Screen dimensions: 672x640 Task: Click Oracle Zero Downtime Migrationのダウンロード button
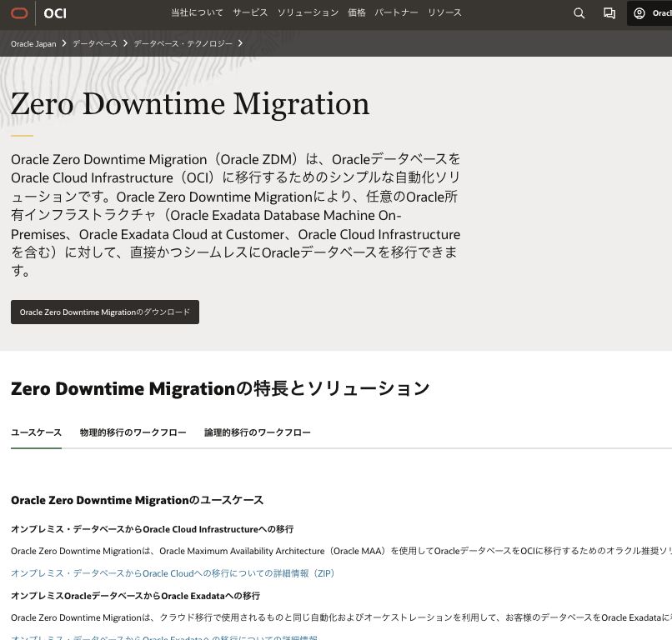click(x=105, y=312)
